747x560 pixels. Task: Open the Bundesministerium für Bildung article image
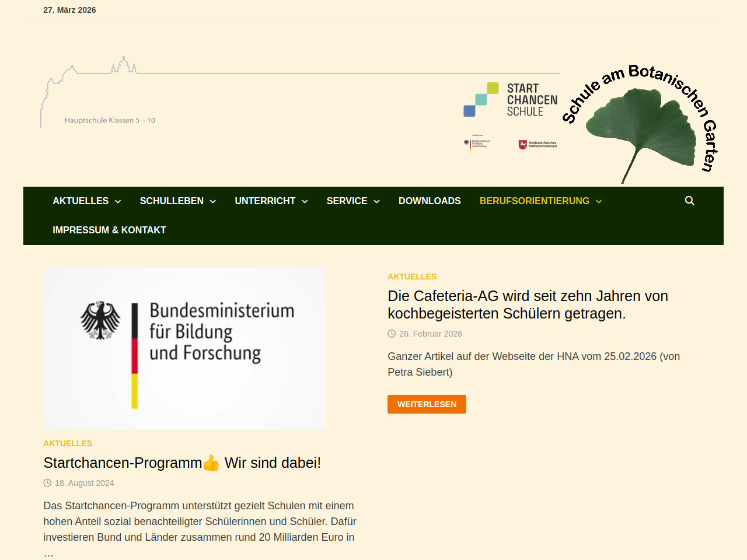pyautogui.click(x=185, y=348)
